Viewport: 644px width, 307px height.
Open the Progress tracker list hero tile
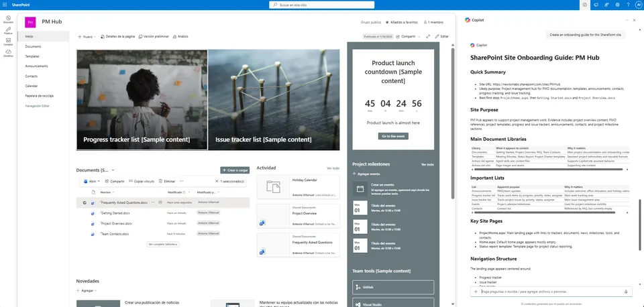pos(142,100)
